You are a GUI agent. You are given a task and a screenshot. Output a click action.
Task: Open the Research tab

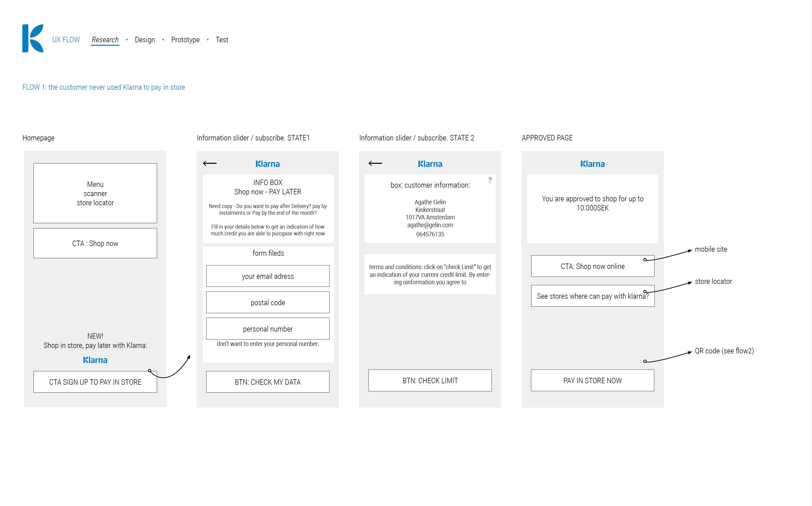tap(105, 40)
